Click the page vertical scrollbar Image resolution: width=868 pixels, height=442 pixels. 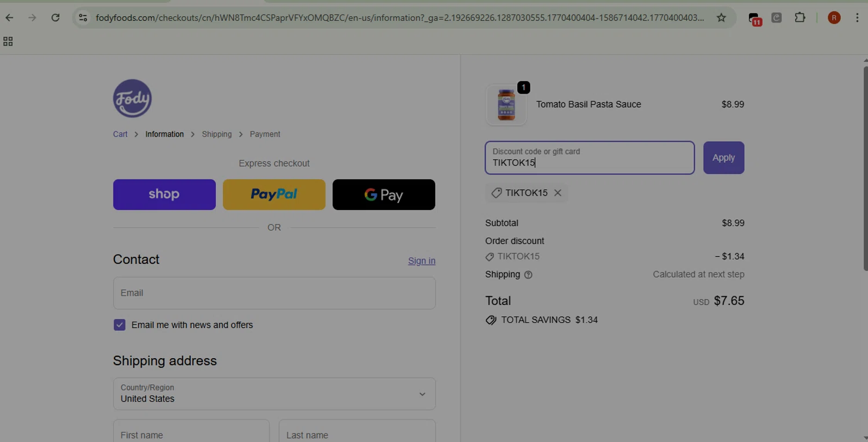pos(865,168)
